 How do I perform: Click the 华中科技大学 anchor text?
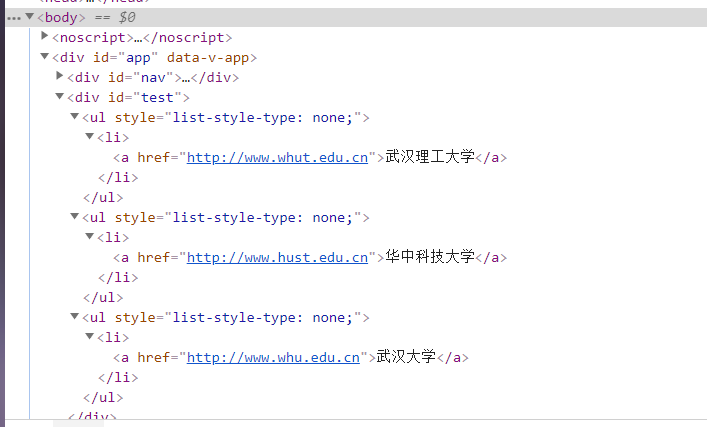(430, 257)
